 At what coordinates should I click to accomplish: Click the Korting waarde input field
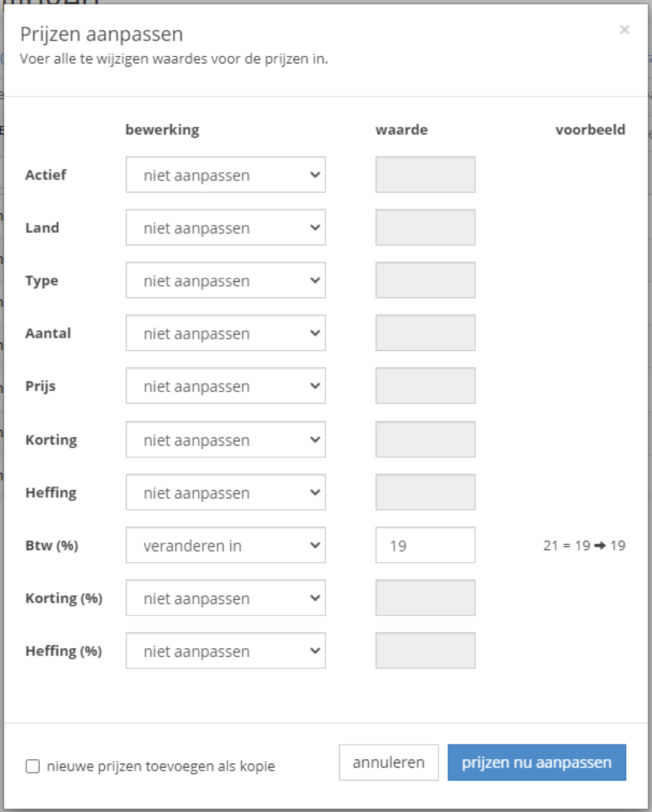pyautogui.click(x=425, y=440)
